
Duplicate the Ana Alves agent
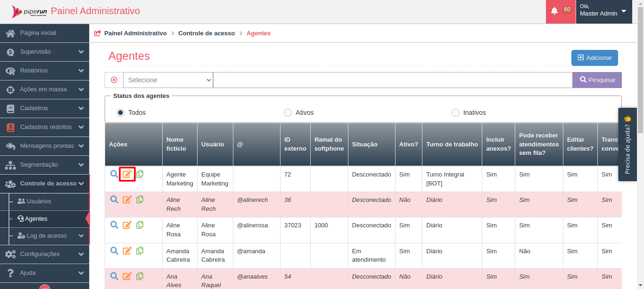point(140,276)
